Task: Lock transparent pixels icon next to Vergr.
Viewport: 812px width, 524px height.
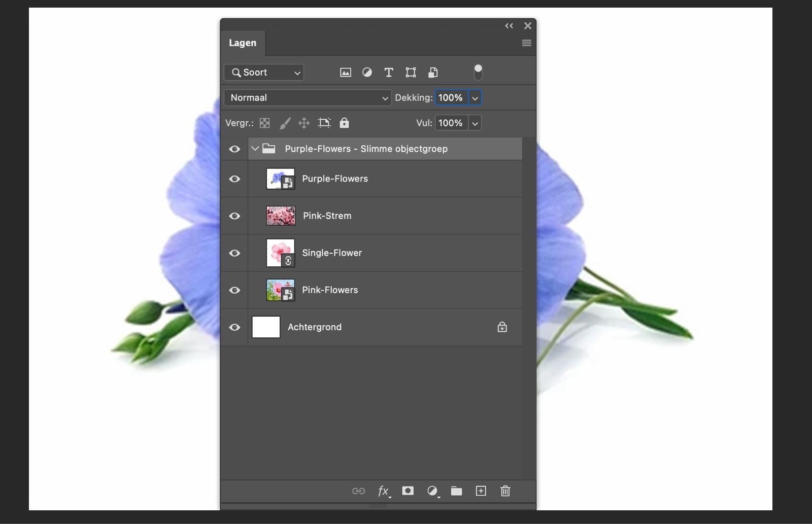Action: coord(265,123)
